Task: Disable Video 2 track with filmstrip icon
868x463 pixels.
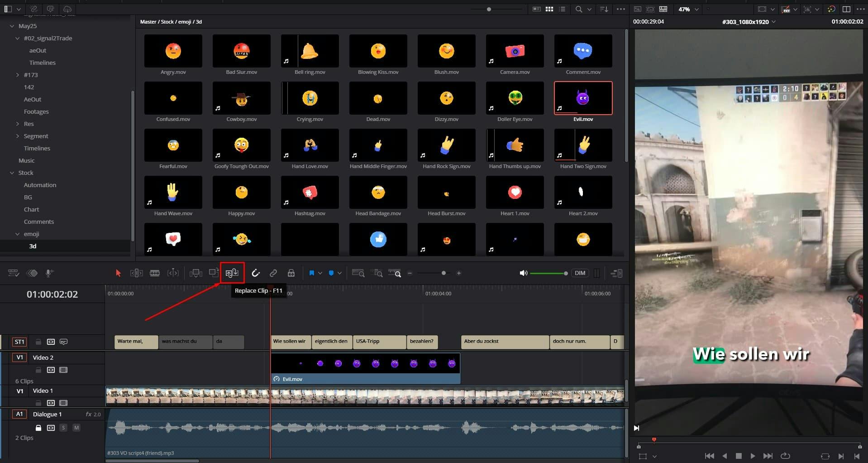Action: pos(63,370)
